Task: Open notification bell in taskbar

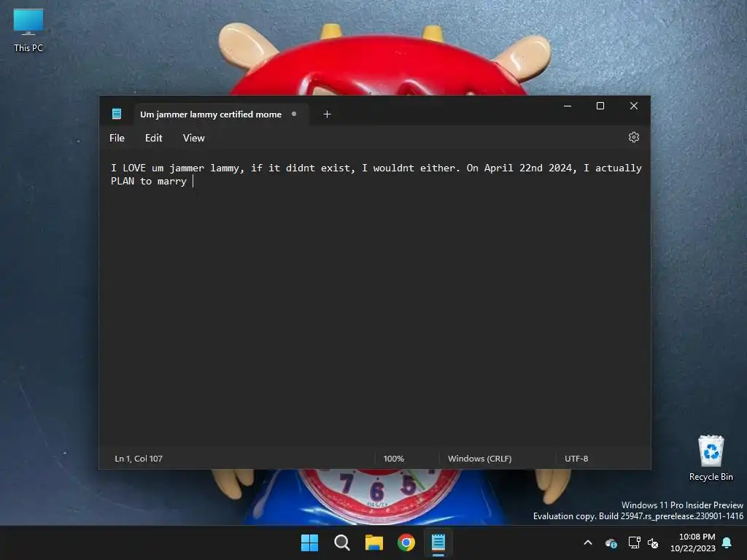Action: click(727, 542)
